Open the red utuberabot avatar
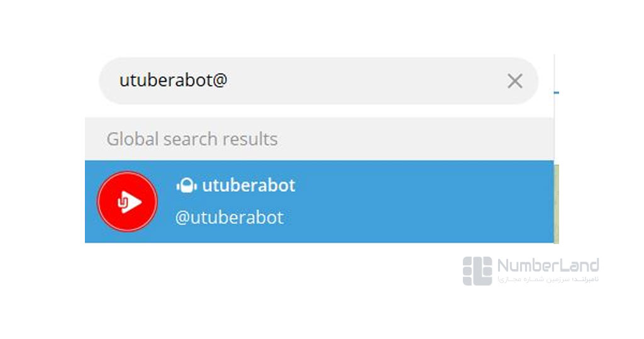Screen dimensions: 644x339 coord(127,202)
